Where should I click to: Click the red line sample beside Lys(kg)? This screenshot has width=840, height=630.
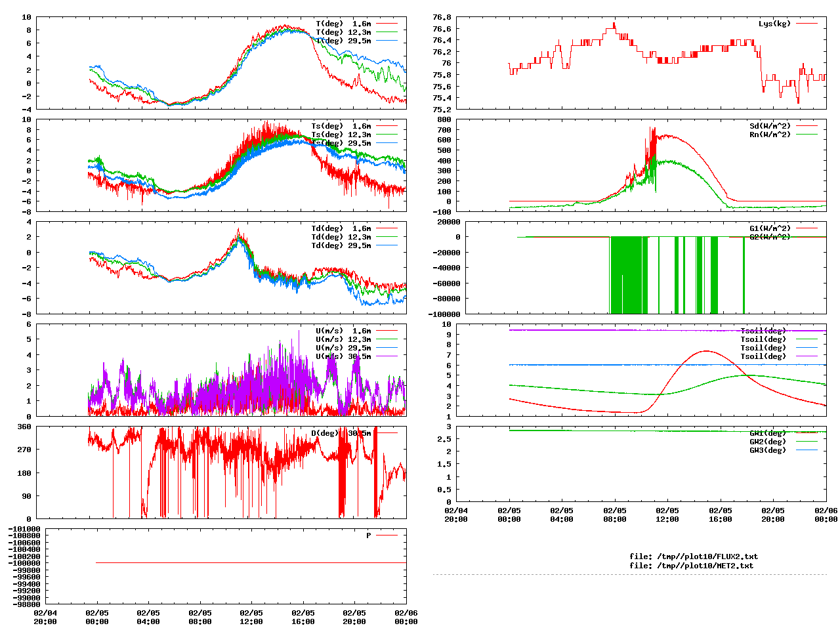click(807, 24)
